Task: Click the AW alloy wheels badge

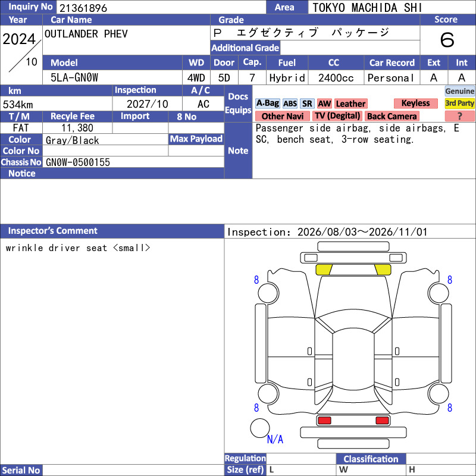Action: (324, 104)
